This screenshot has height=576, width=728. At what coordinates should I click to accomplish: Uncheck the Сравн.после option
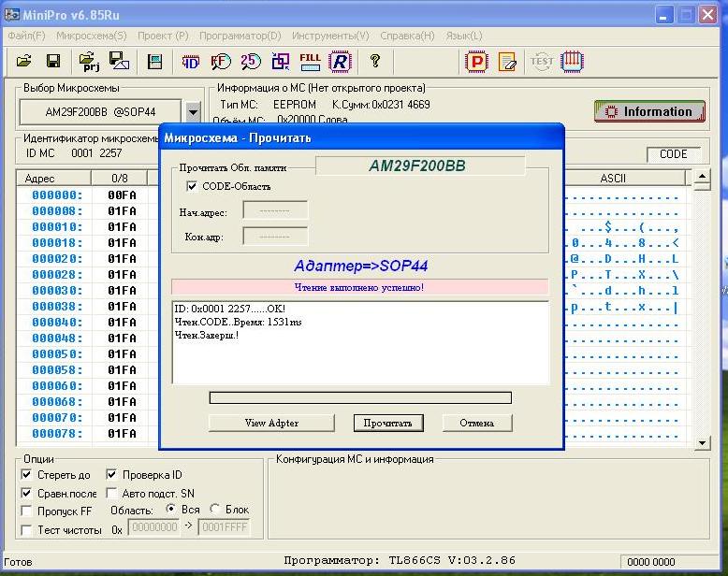[x=26, y=493]
